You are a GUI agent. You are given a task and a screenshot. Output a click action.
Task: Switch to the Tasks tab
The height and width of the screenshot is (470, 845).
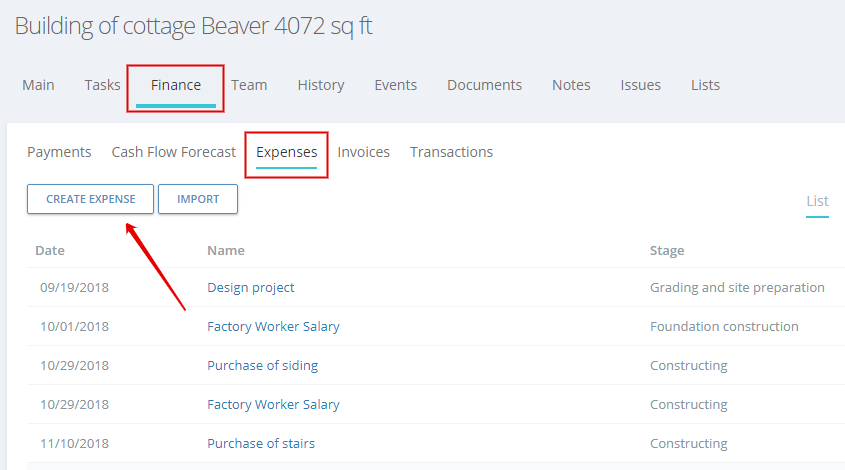(x=102, y=85)
